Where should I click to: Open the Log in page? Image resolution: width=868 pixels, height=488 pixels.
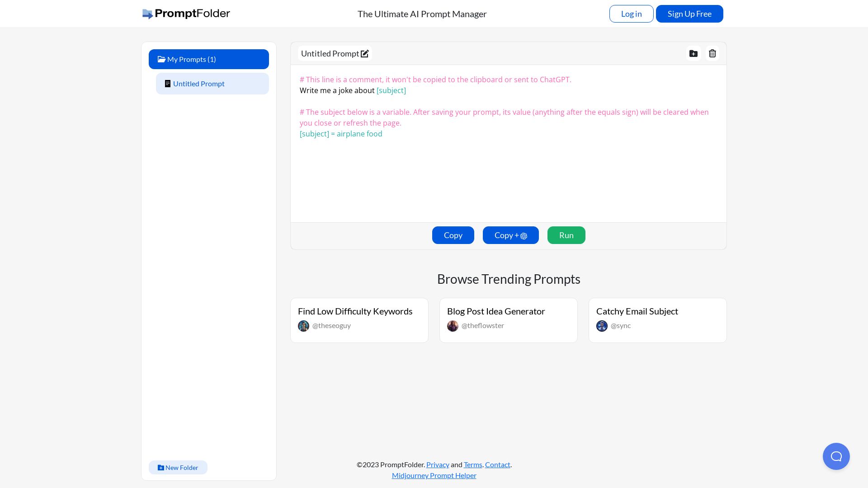click(631, 14)
